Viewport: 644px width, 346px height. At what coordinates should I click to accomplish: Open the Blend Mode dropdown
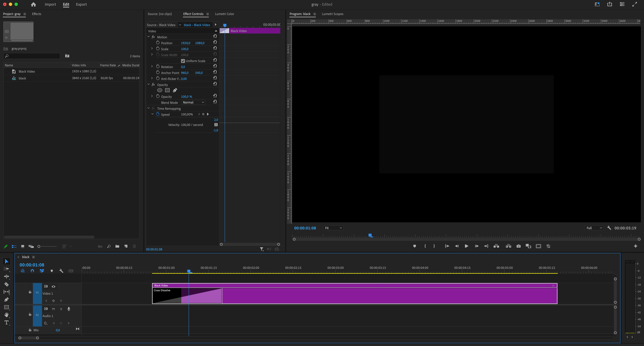coord(193,103)
